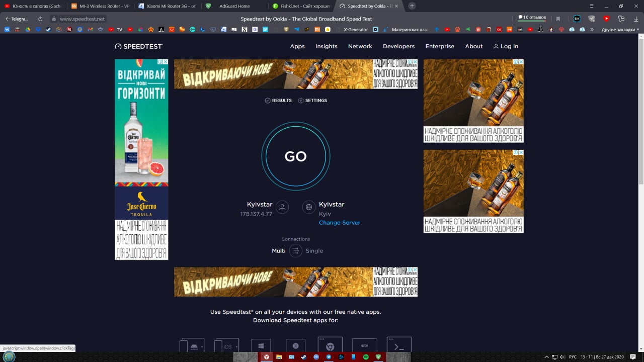
Task: Open Yandex Browser from the taskbar
Action: (267, 356)
